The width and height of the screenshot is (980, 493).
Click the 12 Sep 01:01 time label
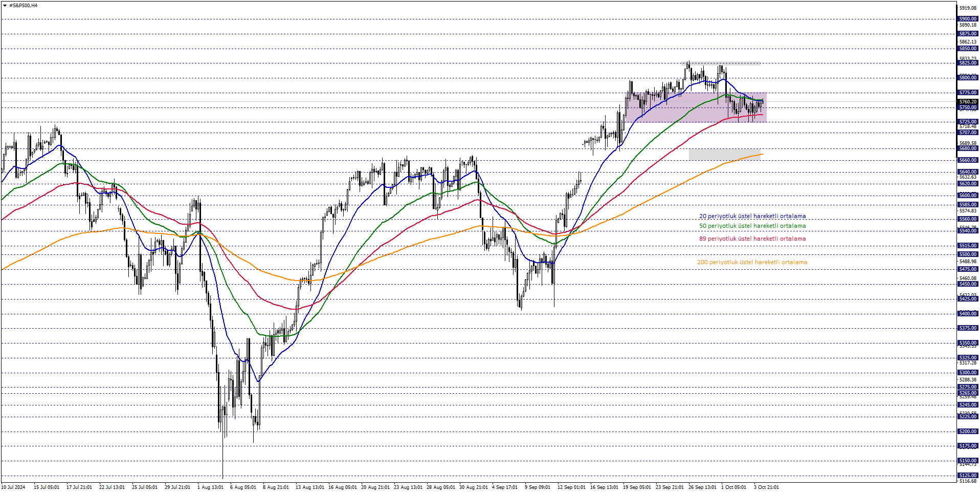tap(572, 487)
